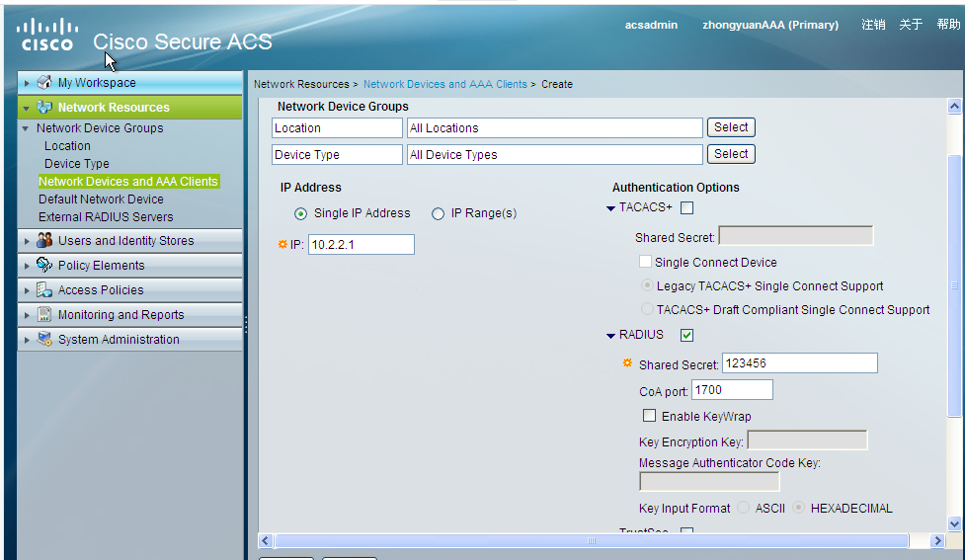Click the Users and Identity Stores icon
965x560 pixels.
[x=44, y=241]
